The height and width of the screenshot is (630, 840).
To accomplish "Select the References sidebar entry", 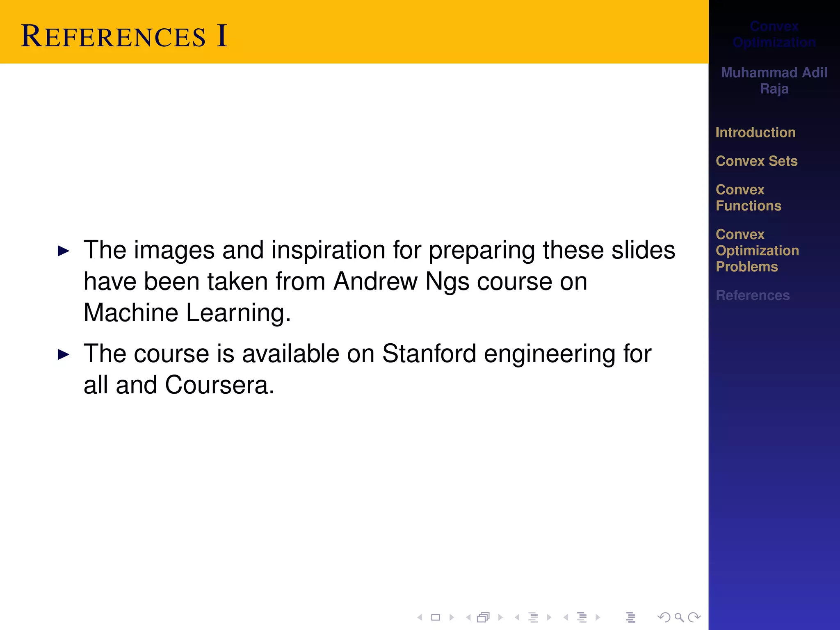I will [753, 295].
